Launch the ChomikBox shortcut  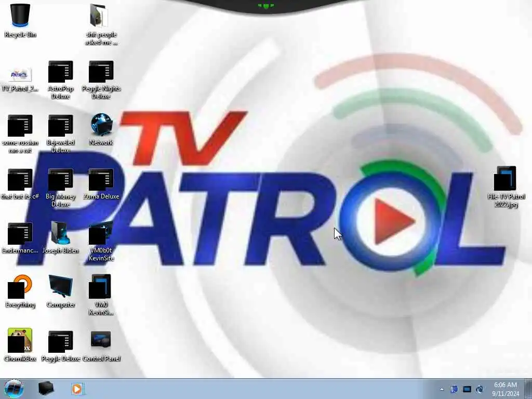(20, 345)
